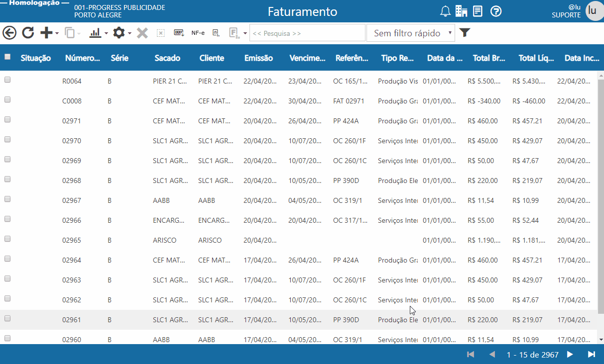This screenshot has height=364, width=604.
Task: Click the X delete icon
Action: point(142,33)
